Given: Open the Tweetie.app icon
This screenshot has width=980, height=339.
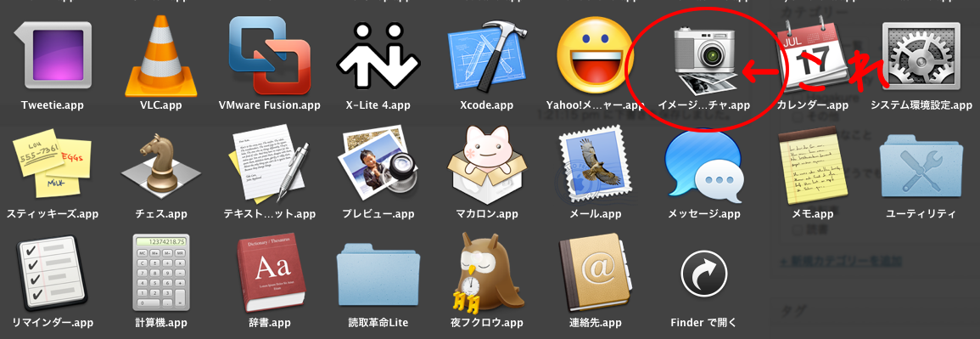Looking at the screenshot, I should [53, 55].
